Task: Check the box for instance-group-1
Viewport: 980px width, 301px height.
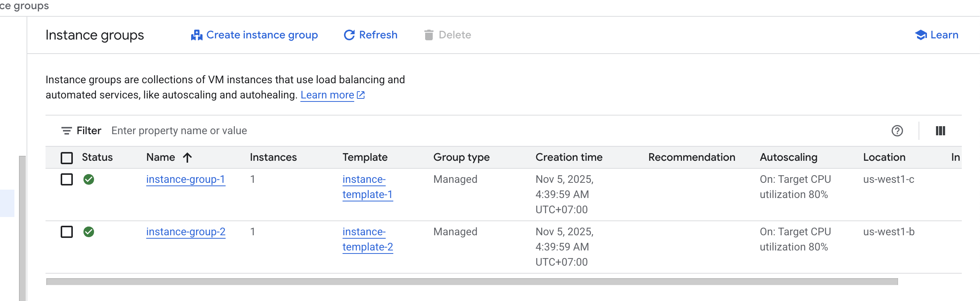Action: (x=67, y=179)
